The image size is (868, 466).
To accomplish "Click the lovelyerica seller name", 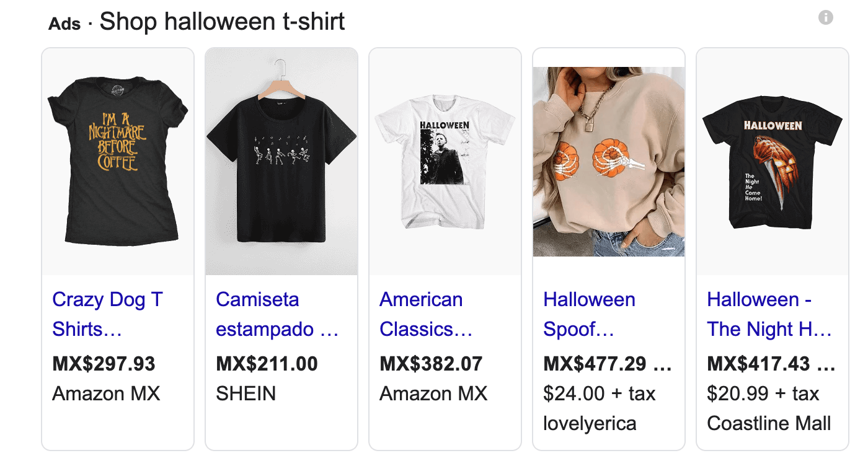I will click(x=590, y=423).
